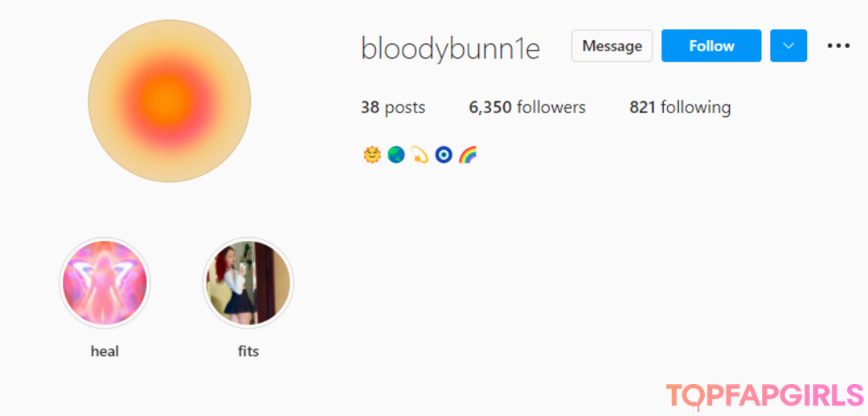
Task: Click the TOPFAPGIRLS watermark logo
Action: pos(765,396)
